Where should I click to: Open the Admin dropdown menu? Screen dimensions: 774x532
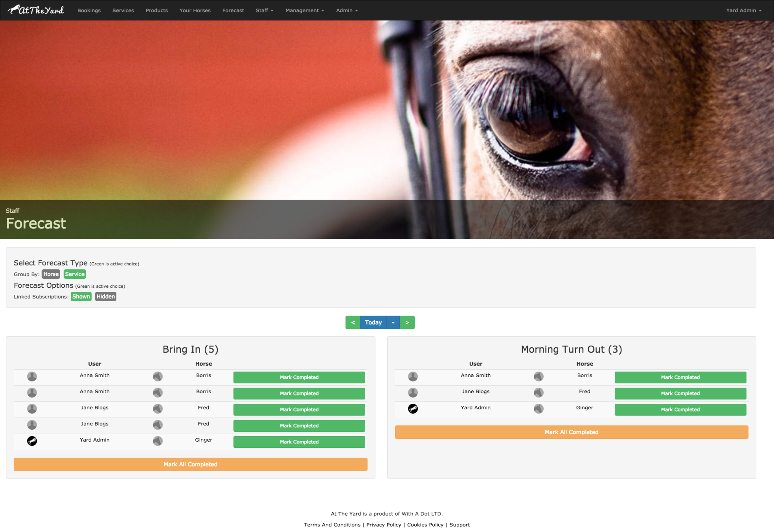click(x=347, y=10)
